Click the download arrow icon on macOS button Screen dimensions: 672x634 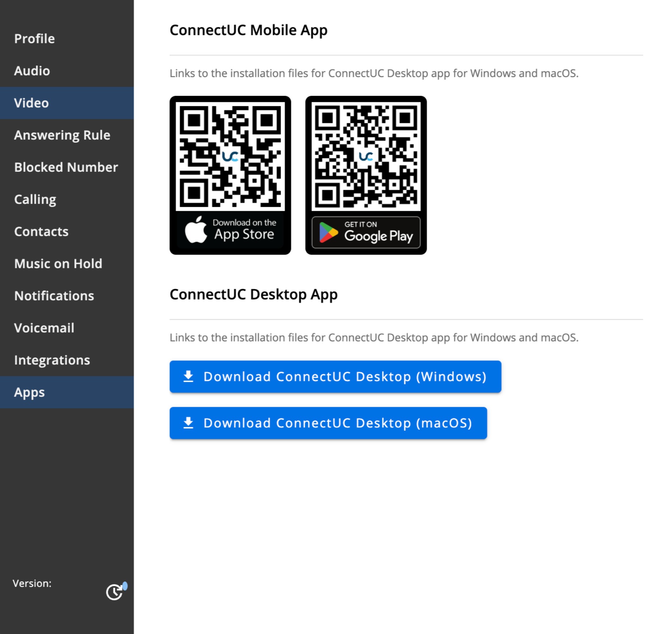click(x=188, y=423)
